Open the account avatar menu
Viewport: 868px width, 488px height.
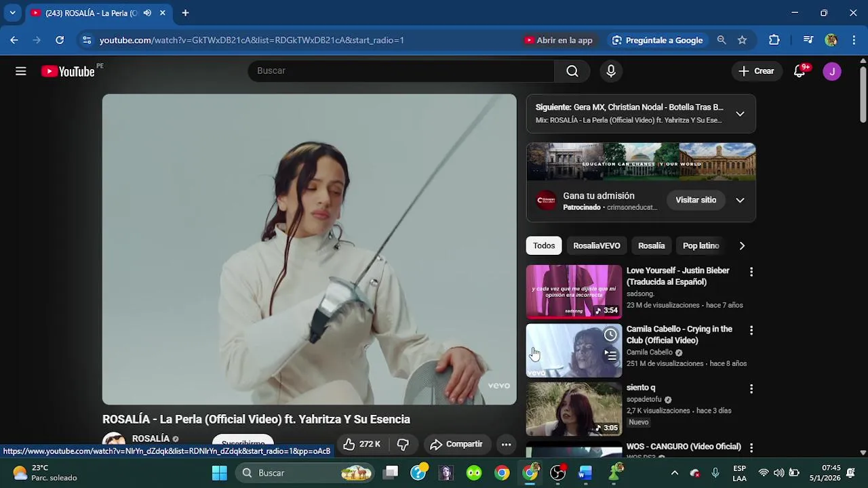[832, 71]
